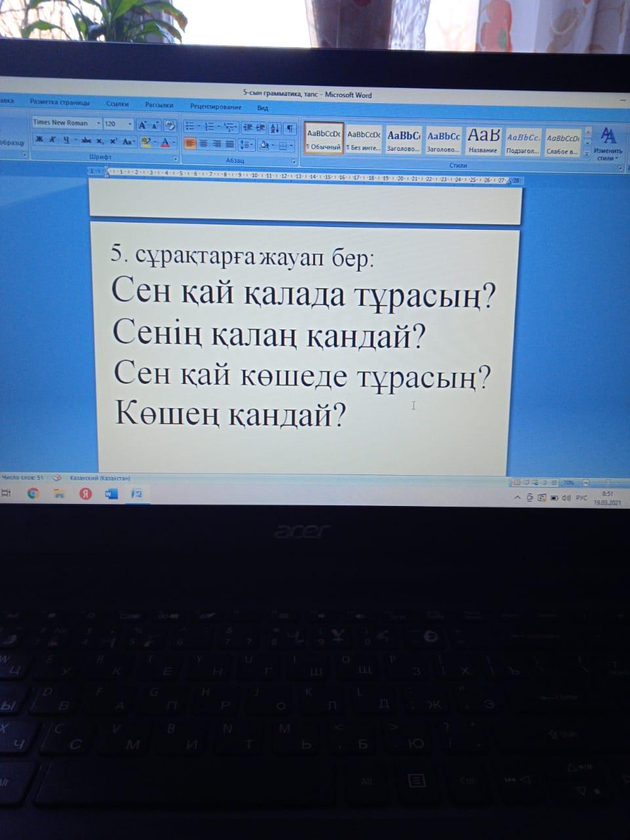Screen dimensions: 630x840
Task: Start a numbered list
Action: (x=209, y=126)
